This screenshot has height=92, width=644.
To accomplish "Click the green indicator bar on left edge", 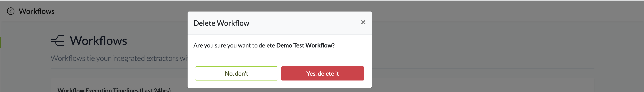I will (1, 42).
